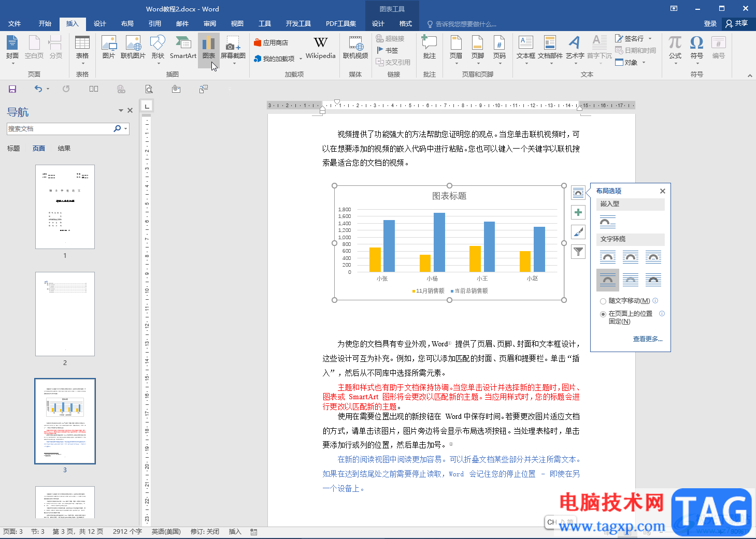Image resolution: width=756 pixels, height=539 pixels.
Task: Expand the 我的加载项 dropdown arrow
Action: 301,59
